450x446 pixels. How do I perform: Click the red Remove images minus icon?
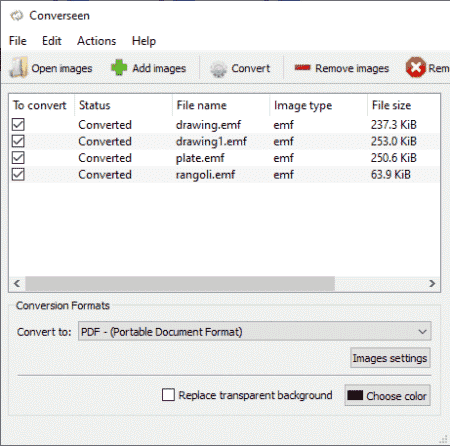point(302,68)
